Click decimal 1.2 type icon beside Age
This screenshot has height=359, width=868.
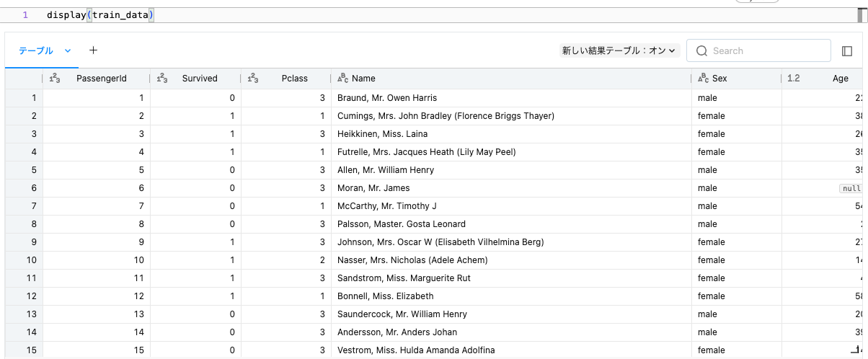tap(794, 79)
